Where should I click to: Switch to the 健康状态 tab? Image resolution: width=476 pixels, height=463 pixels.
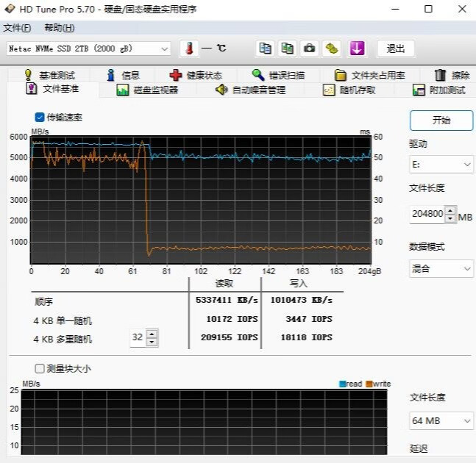(x=196, y=75)
